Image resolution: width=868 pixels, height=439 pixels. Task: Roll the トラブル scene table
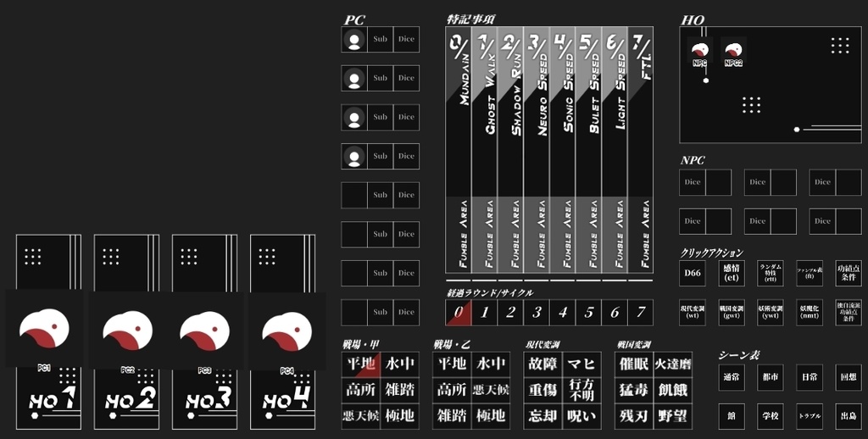click(x=810, y=416)
